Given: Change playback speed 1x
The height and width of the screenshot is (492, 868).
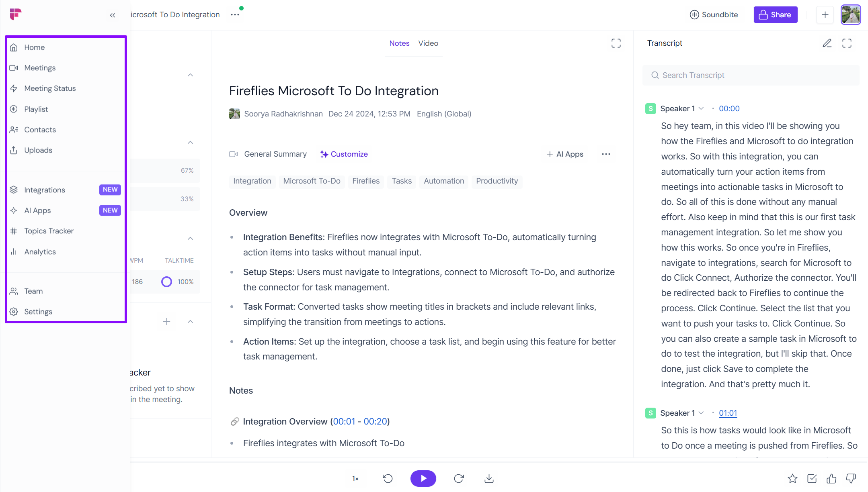Looking at the screenshot, I should [x=355, y=479].
